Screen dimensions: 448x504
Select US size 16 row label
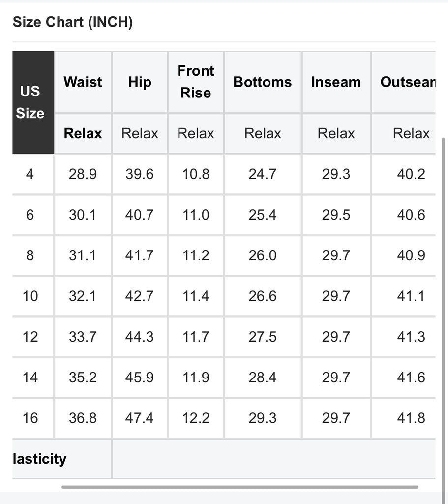(30, 418)
